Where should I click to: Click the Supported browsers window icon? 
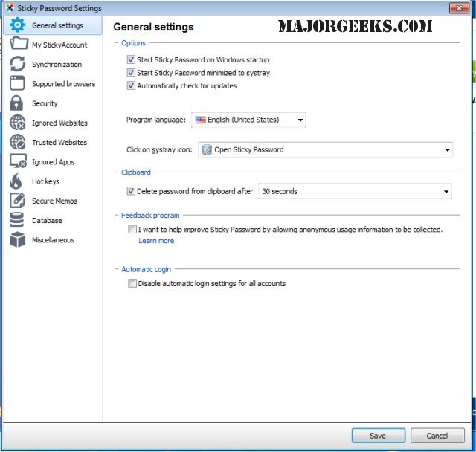(x=17, y=83)
